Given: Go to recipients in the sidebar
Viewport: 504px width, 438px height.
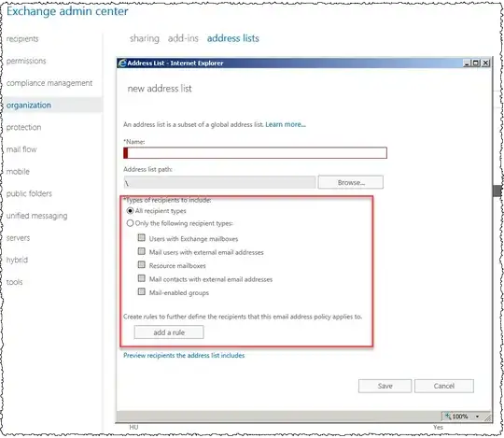Looking at the screenshot, I should coord(22,39).
